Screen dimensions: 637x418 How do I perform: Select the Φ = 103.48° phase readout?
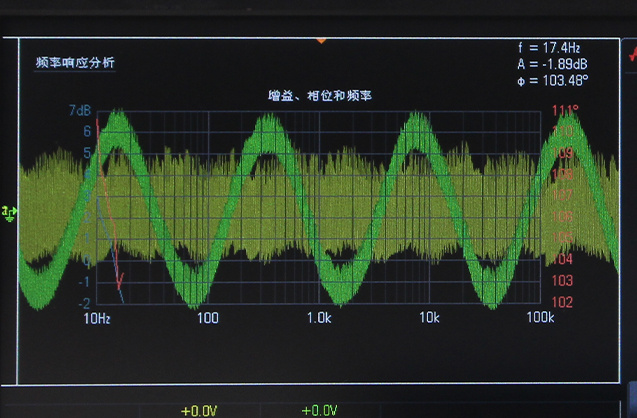(552, 80)
